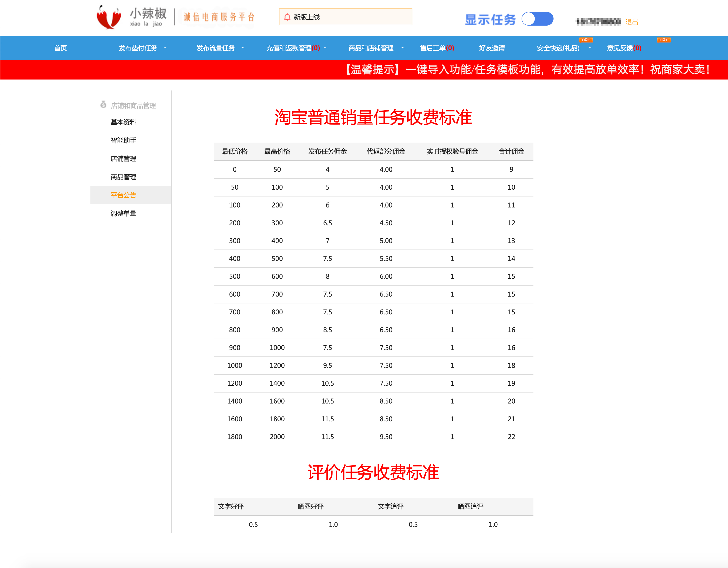Click the red chili pepper logo
This screenshot has height=568, width=728.
click(109, 17)
